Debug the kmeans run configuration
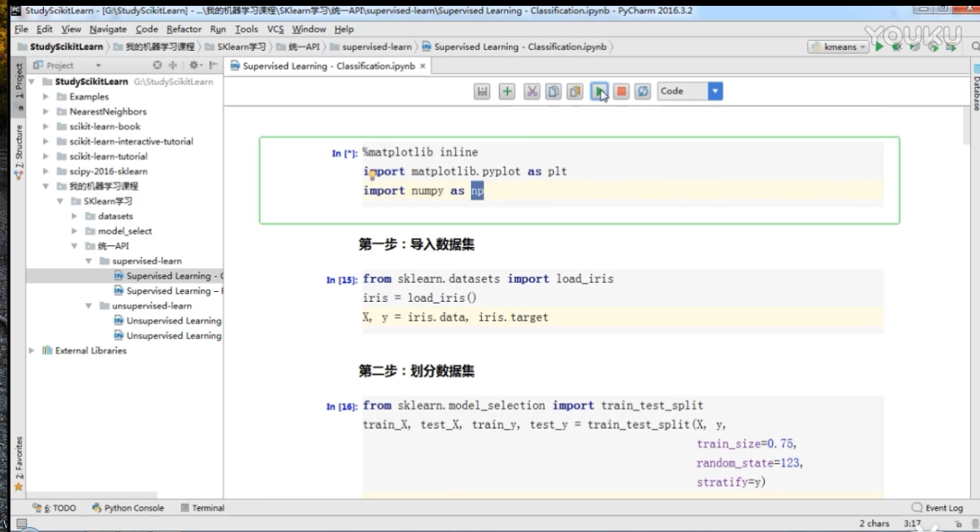Screen dimensions: 980x532 pos(897,47)
